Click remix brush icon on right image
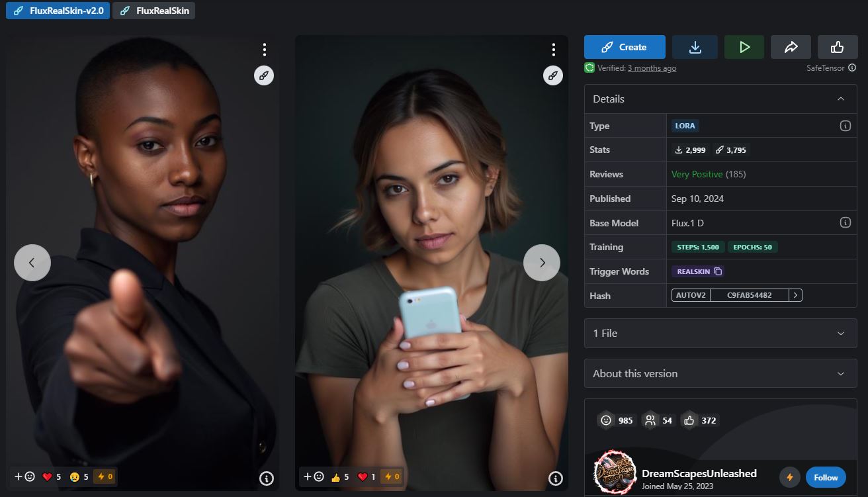The image size is (868, 497). [x=552, y=75]
